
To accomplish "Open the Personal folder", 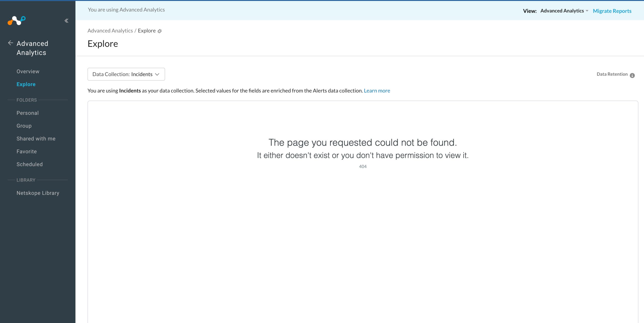I will (28, 113).
